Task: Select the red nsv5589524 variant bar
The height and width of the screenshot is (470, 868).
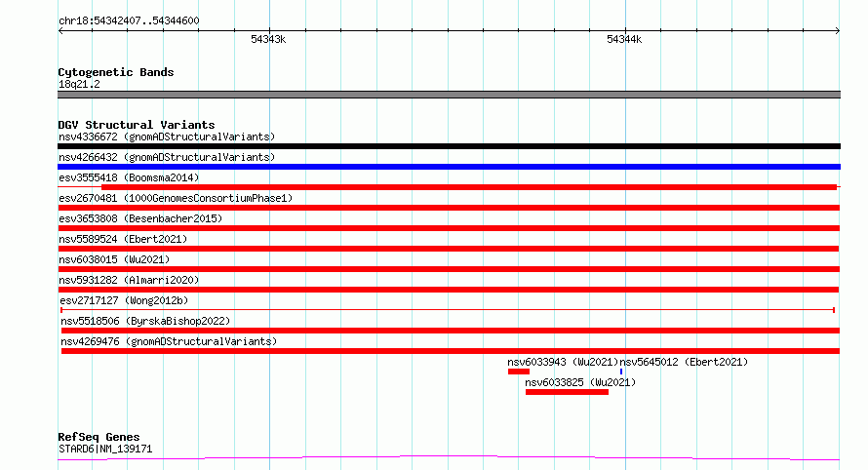Action: [x=449, y=249]
